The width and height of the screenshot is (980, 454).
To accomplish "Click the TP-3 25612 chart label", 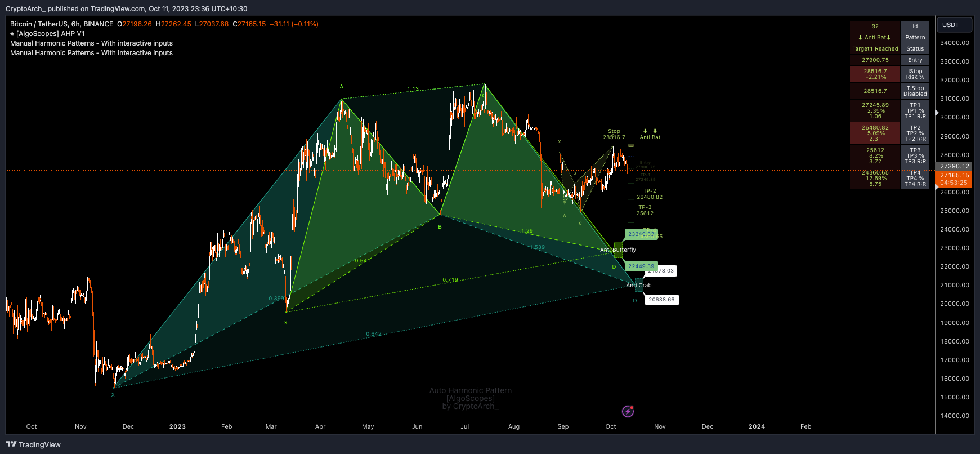I will pyautogui.click(x=645, y=211).
